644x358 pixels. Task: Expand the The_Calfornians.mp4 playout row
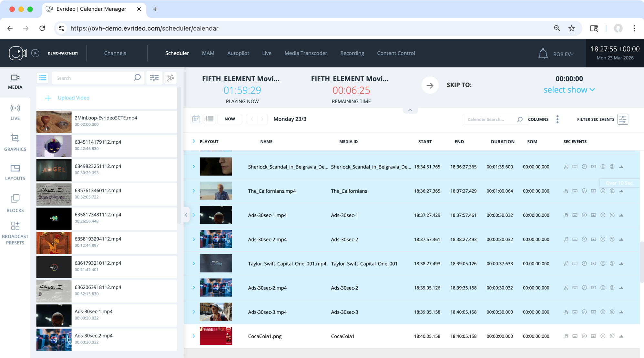(x=194, y=191)
